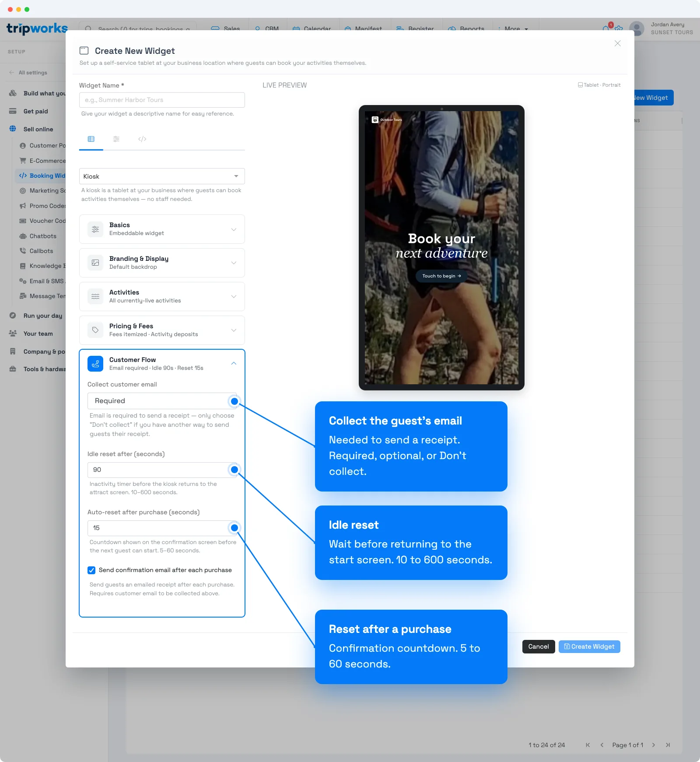The height and width of the screenshot is (762, 700).
Task: Click the Create Widget button
Action: click(589, 646)
